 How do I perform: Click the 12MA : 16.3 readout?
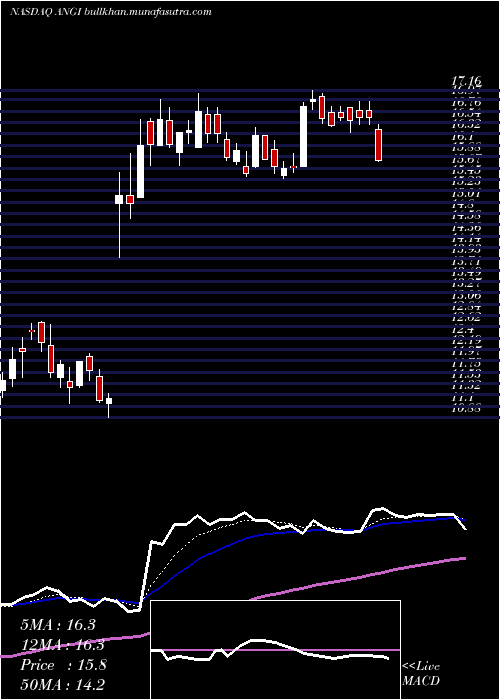[x=62, y=645]
